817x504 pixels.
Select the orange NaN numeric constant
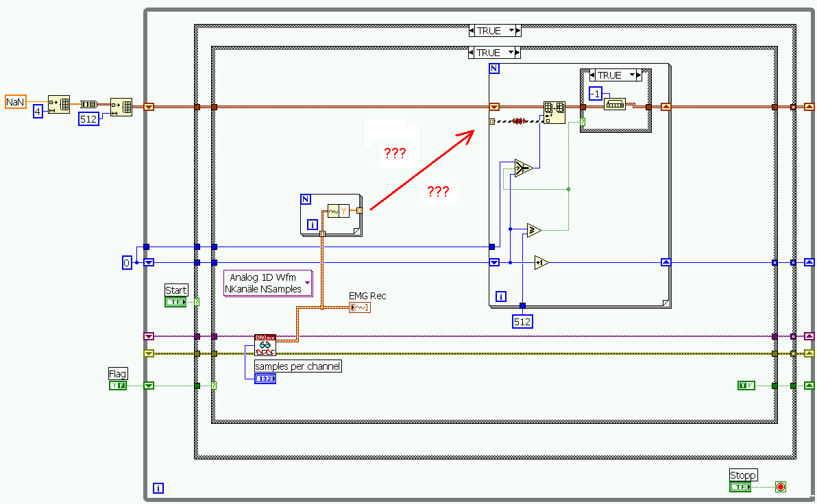point(15,102)
